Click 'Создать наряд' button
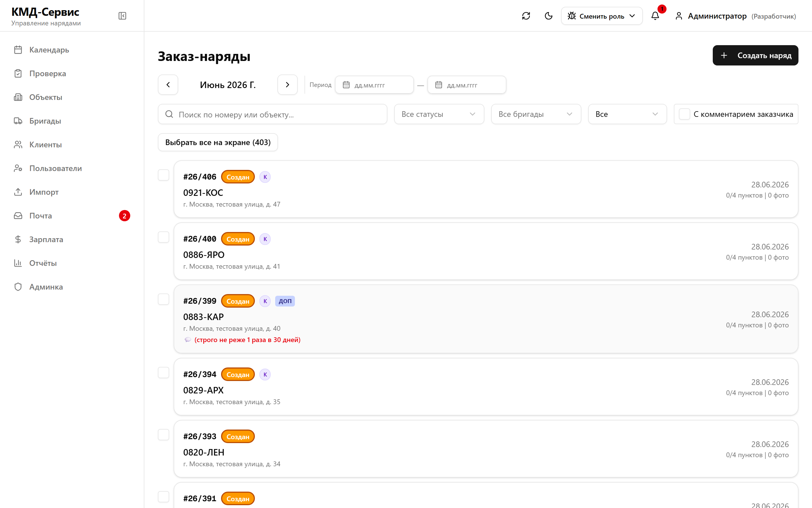Image resolution: width=812 pixels, height=508 pixels. (x=755, y=55)
